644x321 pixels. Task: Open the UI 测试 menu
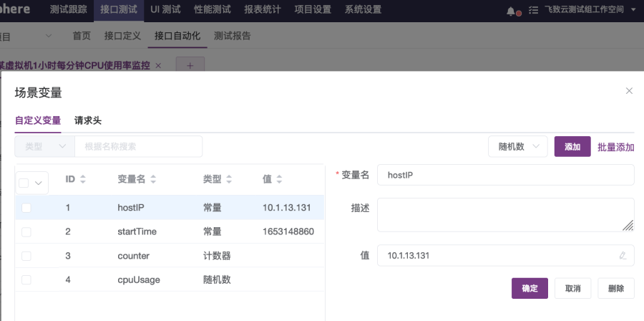(165, 9)
